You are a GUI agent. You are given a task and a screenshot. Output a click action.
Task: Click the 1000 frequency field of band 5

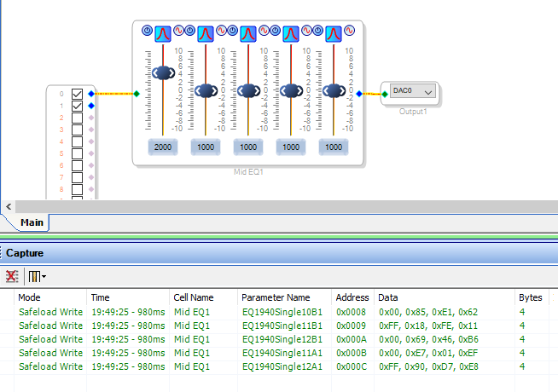(x=334, y=147)
